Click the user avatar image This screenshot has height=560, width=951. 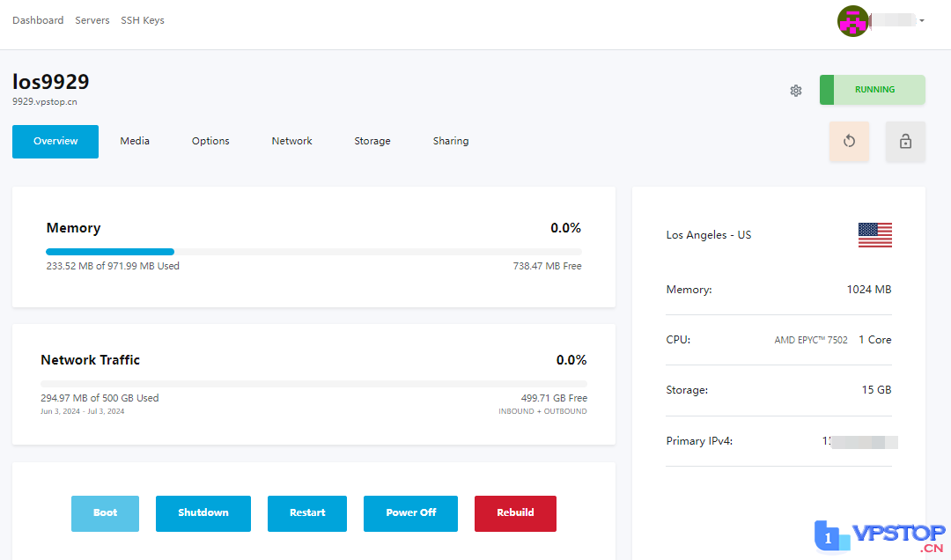click(x=852, y=21)
